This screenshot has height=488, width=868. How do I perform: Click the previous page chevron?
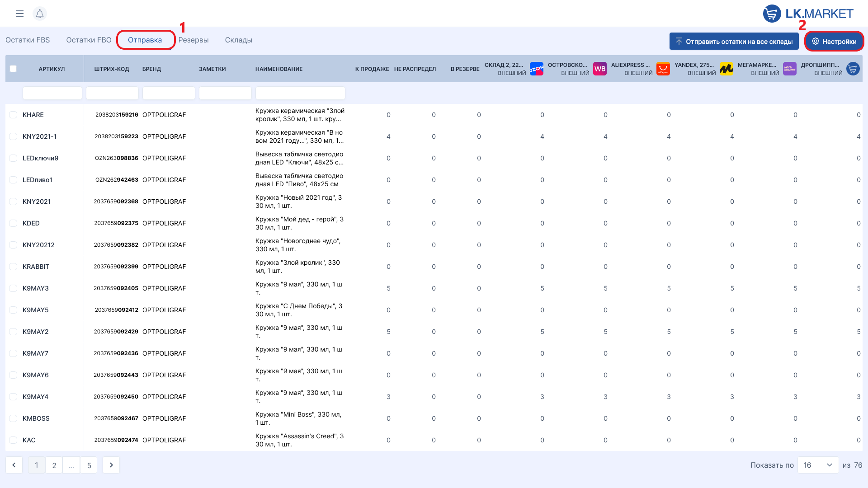coord(14,465)
